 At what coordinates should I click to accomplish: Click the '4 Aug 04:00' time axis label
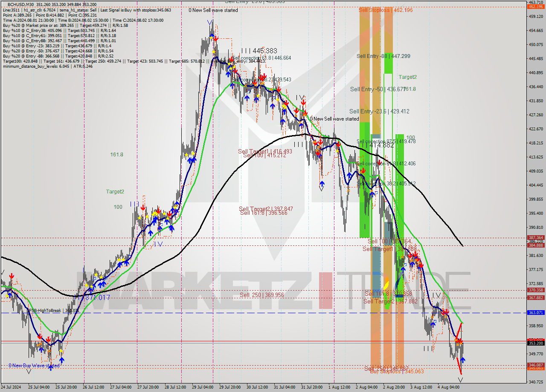coord(448,387)
